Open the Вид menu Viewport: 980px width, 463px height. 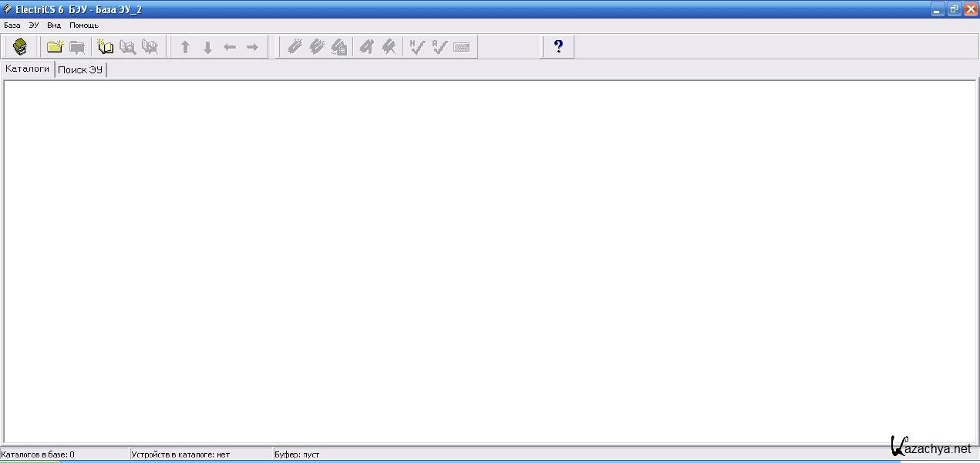point(54,25)
